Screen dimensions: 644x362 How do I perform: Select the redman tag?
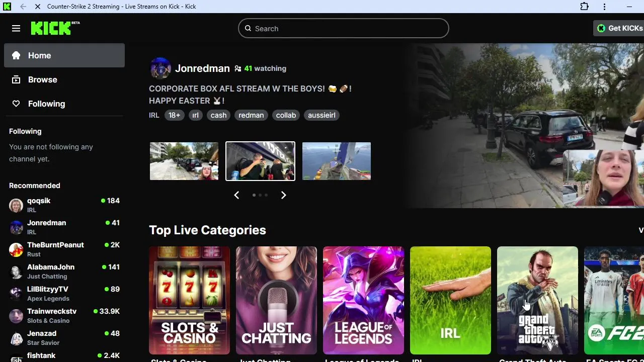[x=251, y=115]
